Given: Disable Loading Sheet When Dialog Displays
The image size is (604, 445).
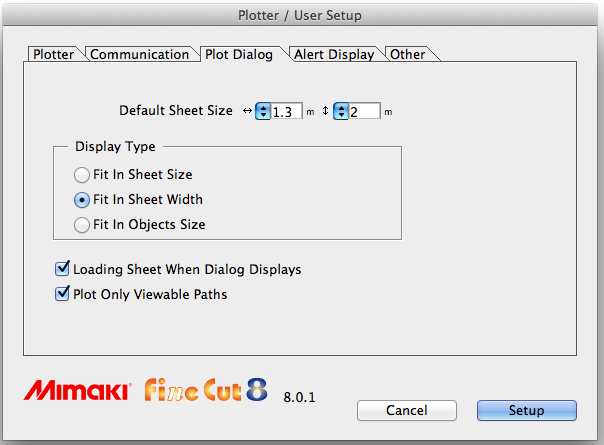Looking at the screenshot, I should tap(63, 269).
